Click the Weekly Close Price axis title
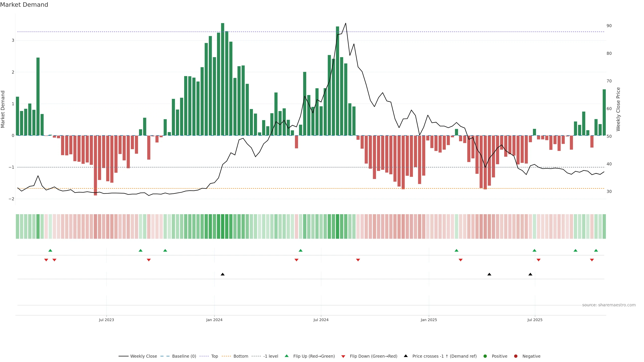This screenshot has width=644, height=362. tap(618, 109)
